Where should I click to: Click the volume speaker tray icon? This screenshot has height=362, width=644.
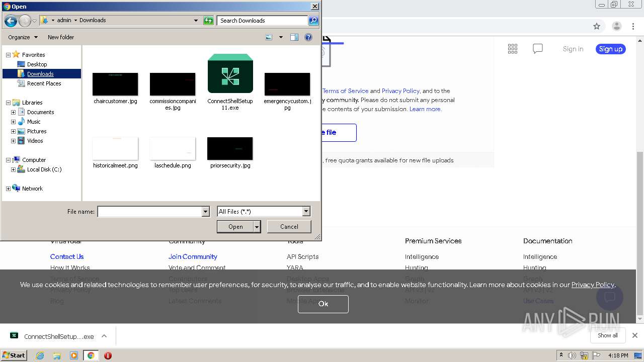[x=572, y=355]
